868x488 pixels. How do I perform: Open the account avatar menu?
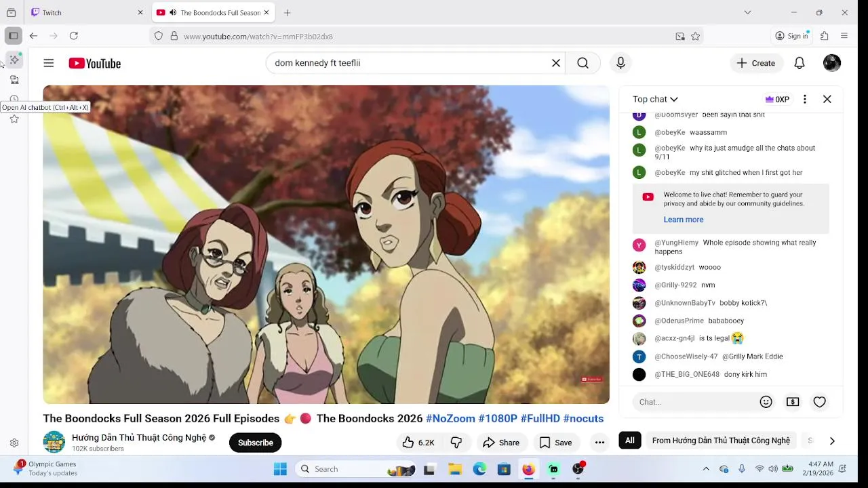(x=832, y=63)
